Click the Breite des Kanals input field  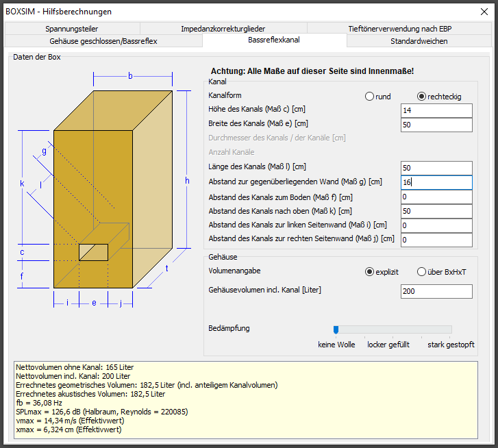pyautogui.click(x=436, y=125)
